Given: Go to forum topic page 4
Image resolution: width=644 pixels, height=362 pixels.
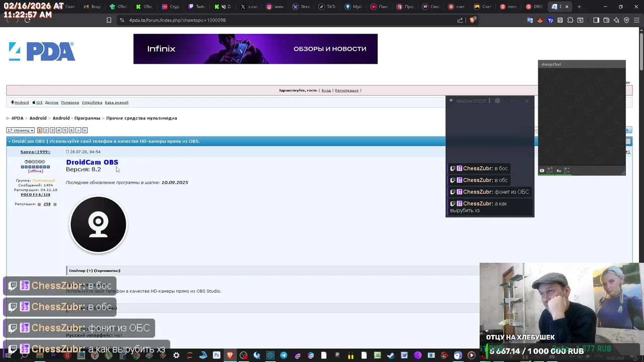Looking at the screenshot, I should (x=59, y=130).
